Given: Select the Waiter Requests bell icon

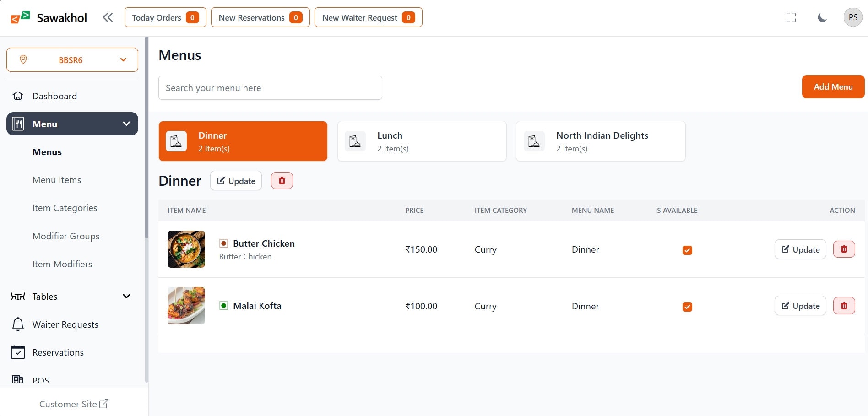Looking at the screenshot, I should click(17, 324).
